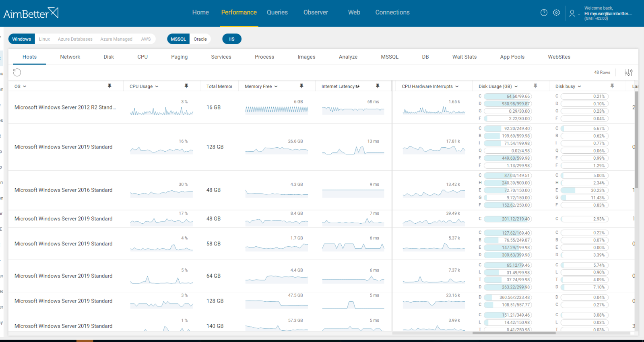Expand the Disk Usage (GB) dropdown
This screenshot has height=342, width=644.
point(516,87)
